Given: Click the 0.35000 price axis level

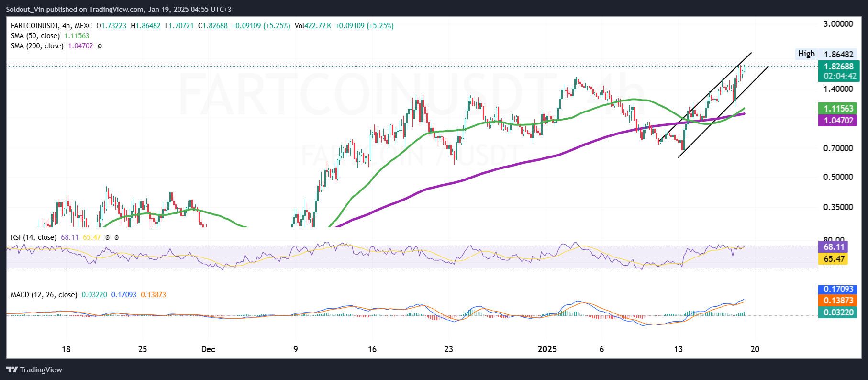Looking at the screenshot, I should pos(838,207).
